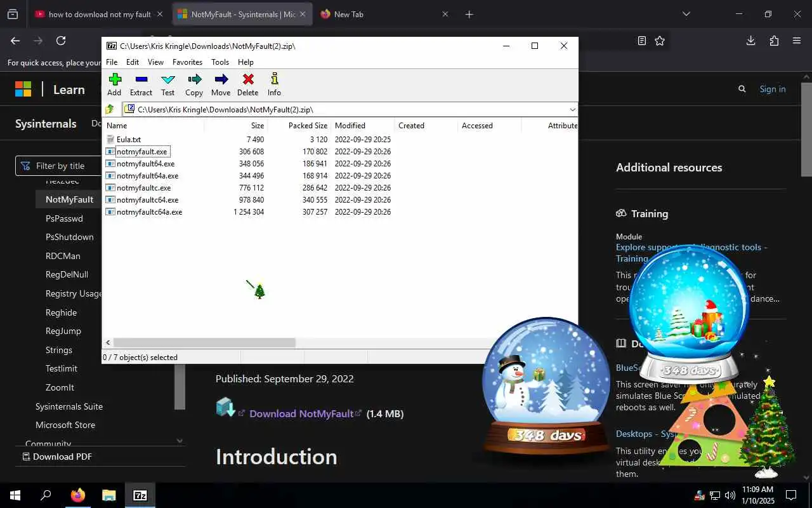Open the Tools menu in 7-Zip

coord(220,62)
